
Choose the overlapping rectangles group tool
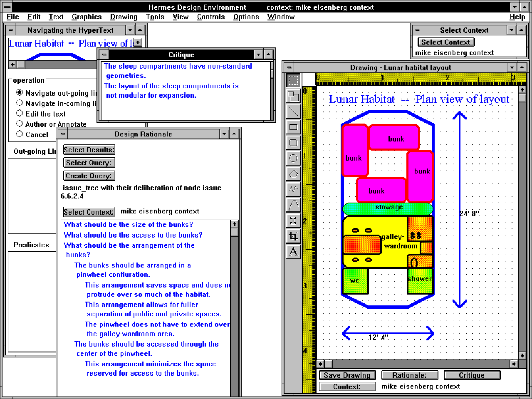tap(293, 96)
